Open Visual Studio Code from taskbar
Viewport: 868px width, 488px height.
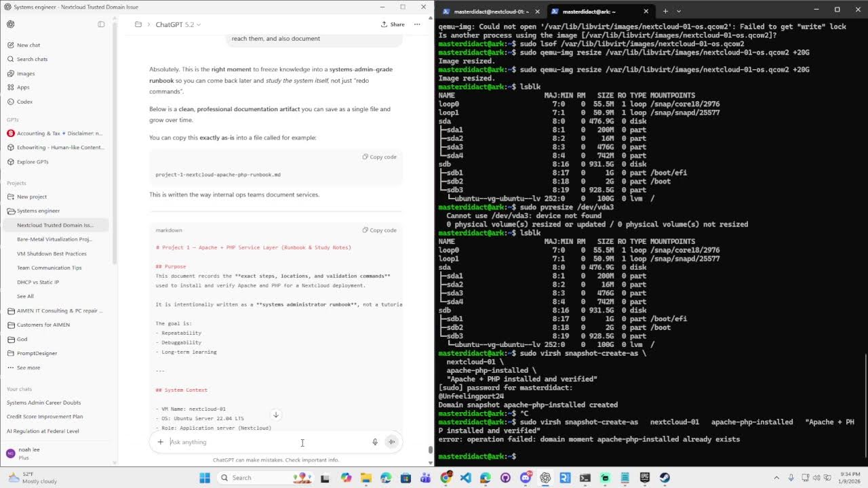pos(465,478)
